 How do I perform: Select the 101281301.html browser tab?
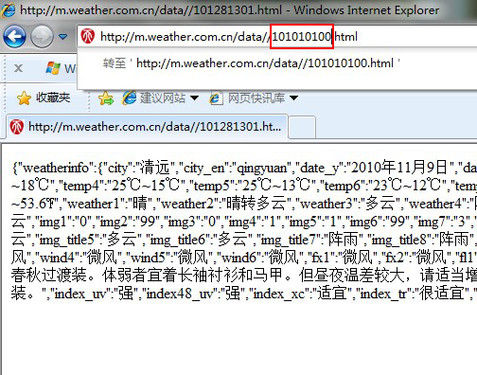[x=147, y=126]
